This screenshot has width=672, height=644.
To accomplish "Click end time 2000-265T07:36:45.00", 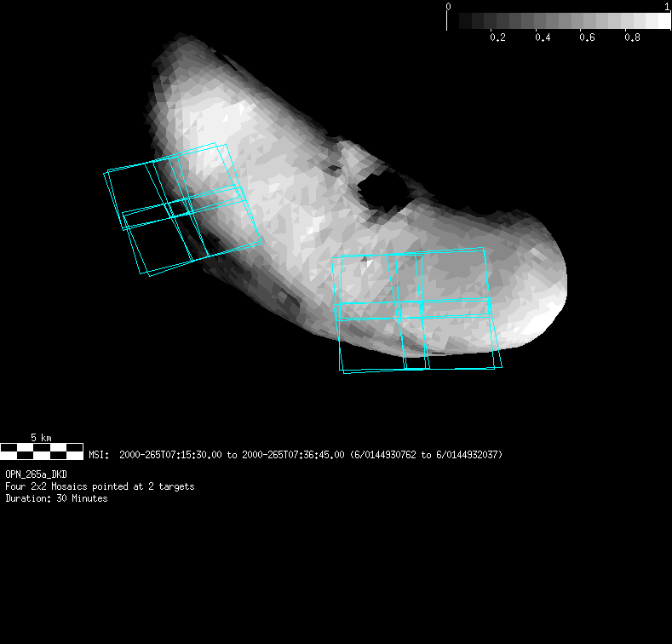I will coord(293,455).
